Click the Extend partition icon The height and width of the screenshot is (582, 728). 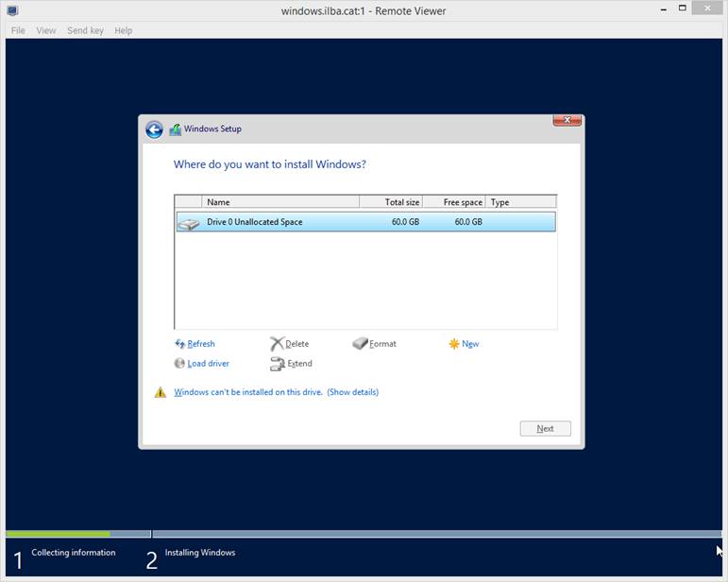click(278, 364)
